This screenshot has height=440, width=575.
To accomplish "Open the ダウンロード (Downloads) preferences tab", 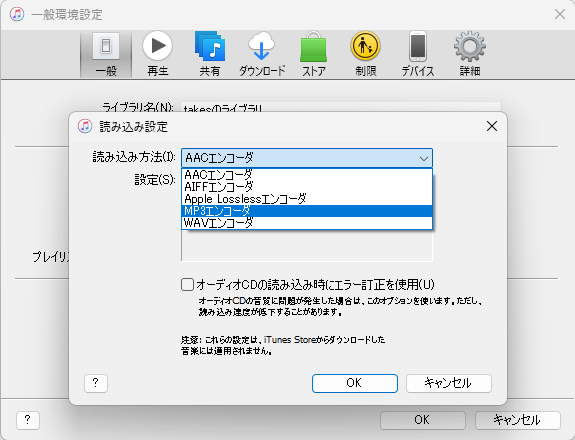I will 262,54.
